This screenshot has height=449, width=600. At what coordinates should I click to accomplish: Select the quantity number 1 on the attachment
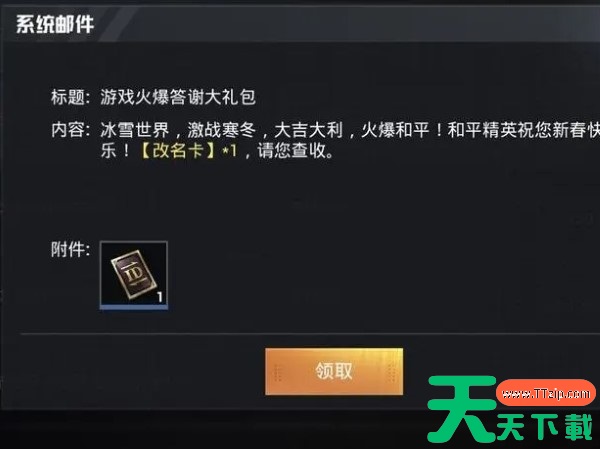pyautogui.click(x=160, y=297)
